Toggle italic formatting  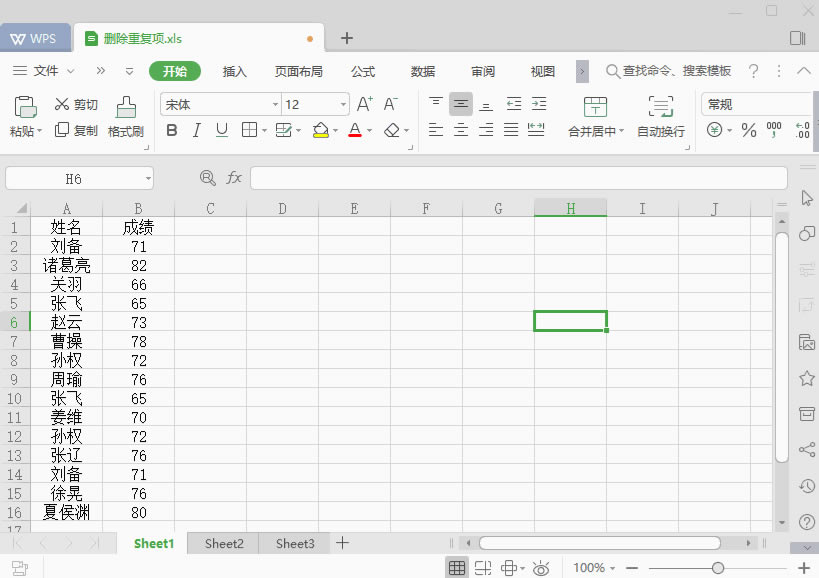point(197,130)
